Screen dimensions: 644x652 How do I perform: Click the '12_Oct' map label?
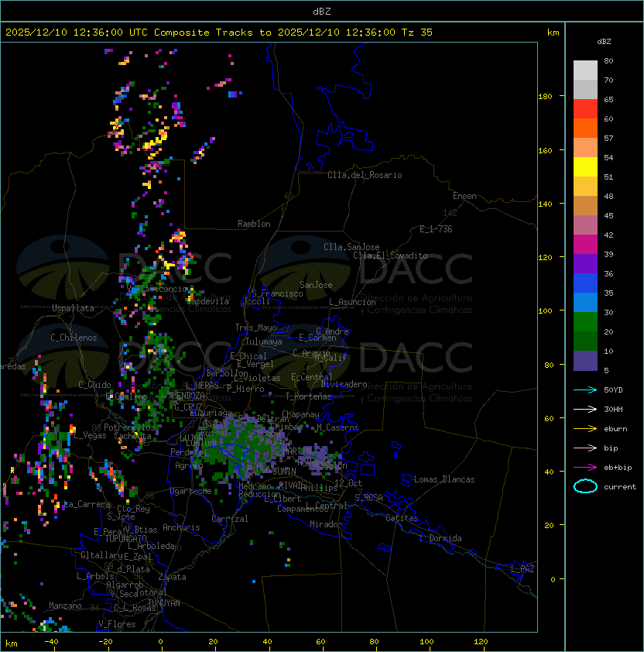click(348, 483)
